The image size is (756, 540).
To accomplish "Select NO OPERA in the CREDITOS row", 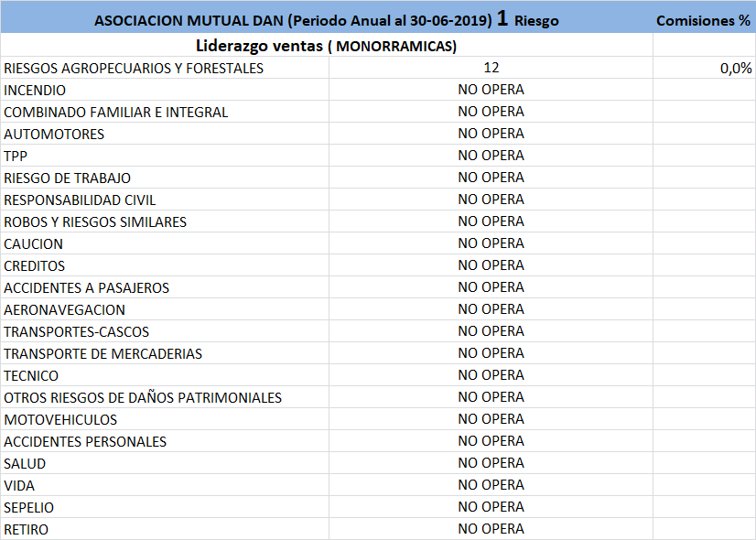I will [491, 265].
